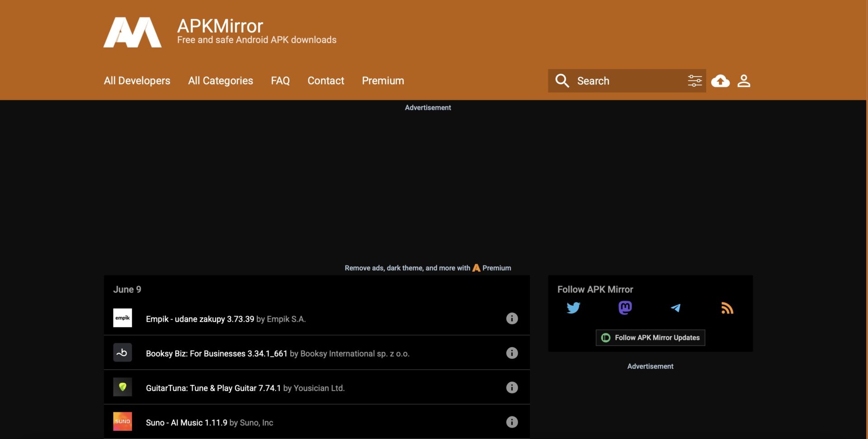Follow APK Mirror on Twitter
Image resolution: width=868 pixels, height=439 pixels.
click(x=573, y=308)
